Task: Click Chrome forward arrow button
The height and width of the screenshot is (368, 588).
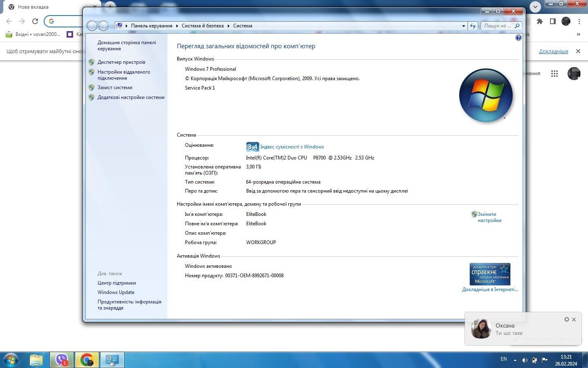Action: pyautogui.click(x=22, y=21)
